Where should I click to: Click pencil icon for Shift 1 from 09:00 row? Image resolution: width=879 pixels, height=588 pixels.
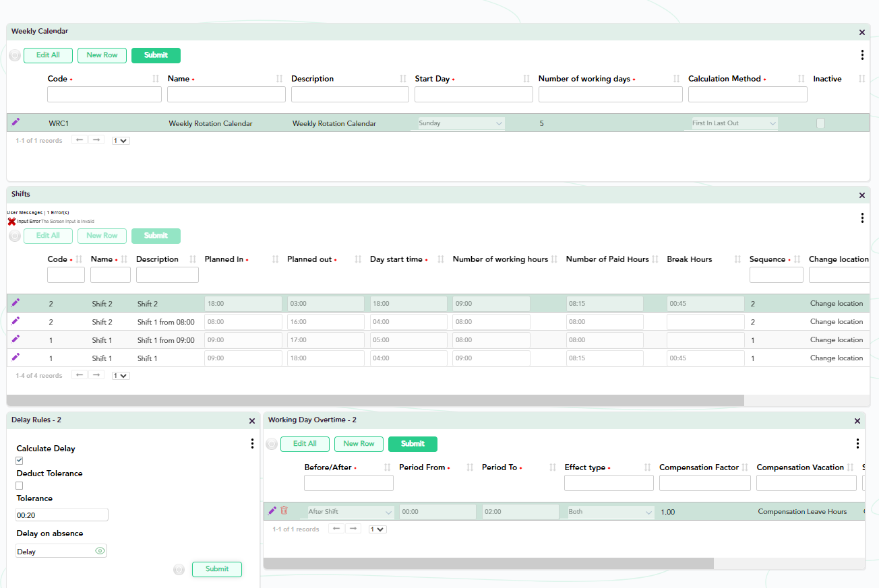click(16, 339)
